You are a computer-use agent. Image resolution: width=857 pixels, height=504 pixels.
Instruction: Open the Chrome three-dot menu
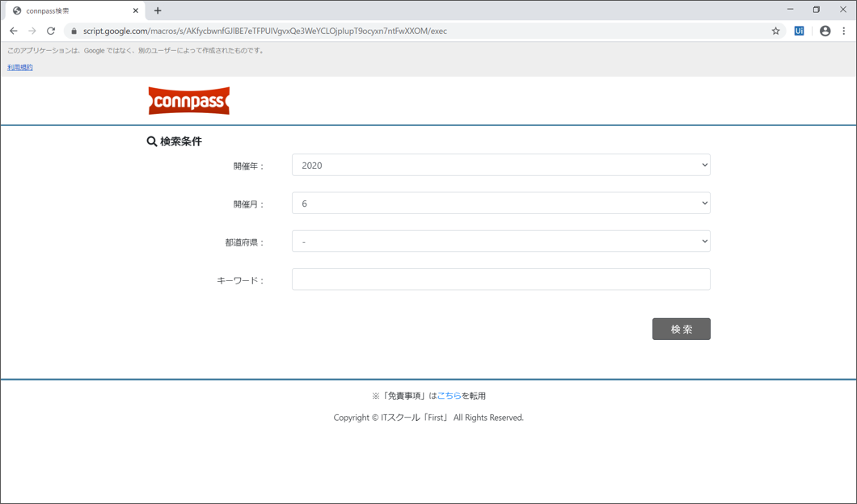(844, 31)
